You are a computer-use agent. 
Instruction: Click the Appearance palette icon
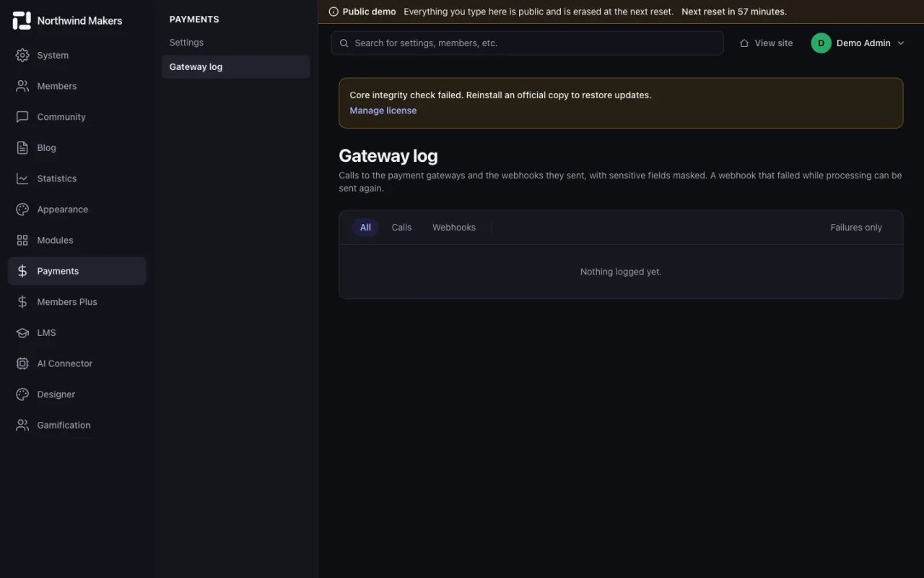[x=22, y=210]
